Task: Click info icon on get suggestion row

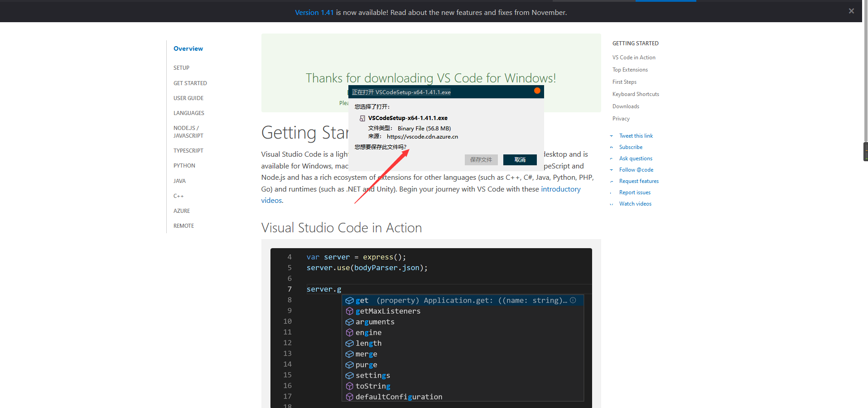Action: pos(573,300)
